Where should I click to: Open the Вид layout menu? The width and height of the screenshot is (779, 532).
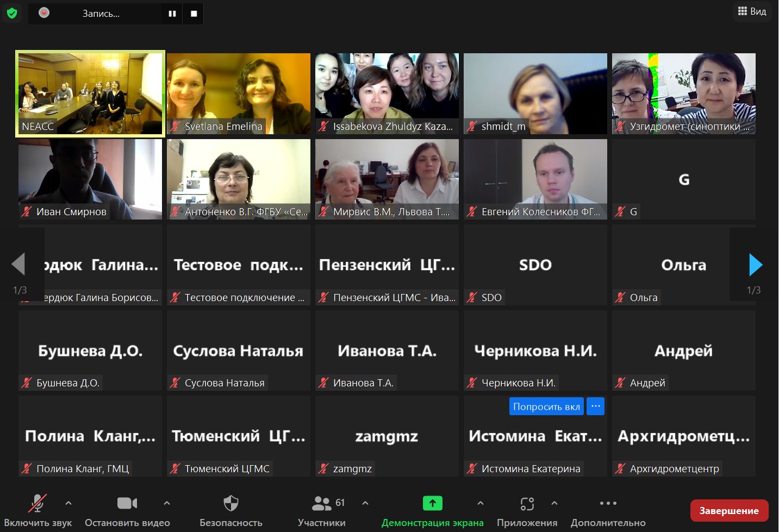[752, 11]
